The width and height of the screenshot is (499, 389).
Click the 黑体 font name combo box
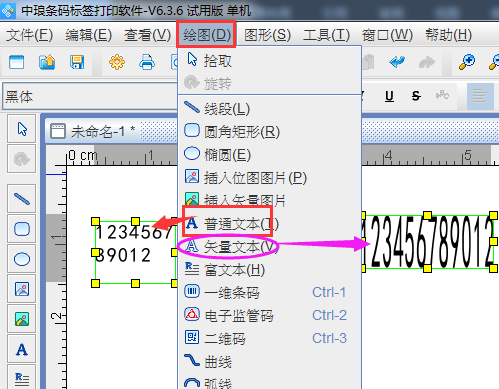pyautogui.click(x=90, y=97)
